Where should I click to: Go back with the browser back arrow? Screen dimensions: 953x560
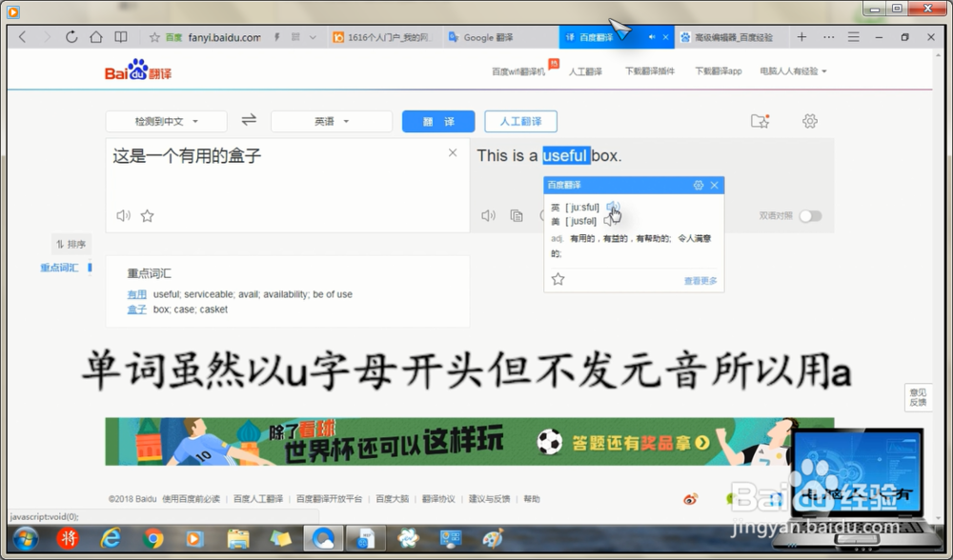pos(23,37)
